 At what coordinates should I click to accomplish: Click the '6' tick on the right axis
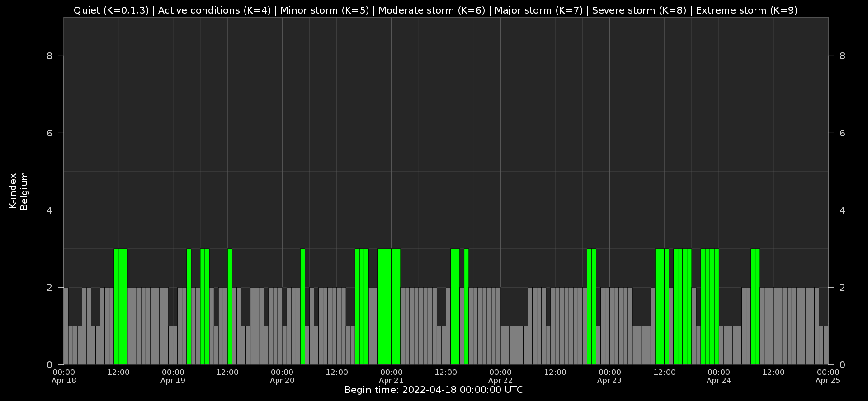[x=842, y=133]
